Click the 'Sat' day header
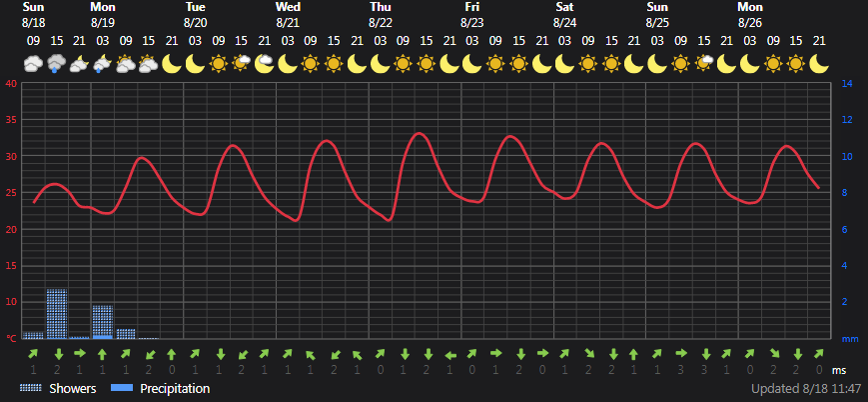This screenshot has width=868, height=402. [x=564, y=7]
